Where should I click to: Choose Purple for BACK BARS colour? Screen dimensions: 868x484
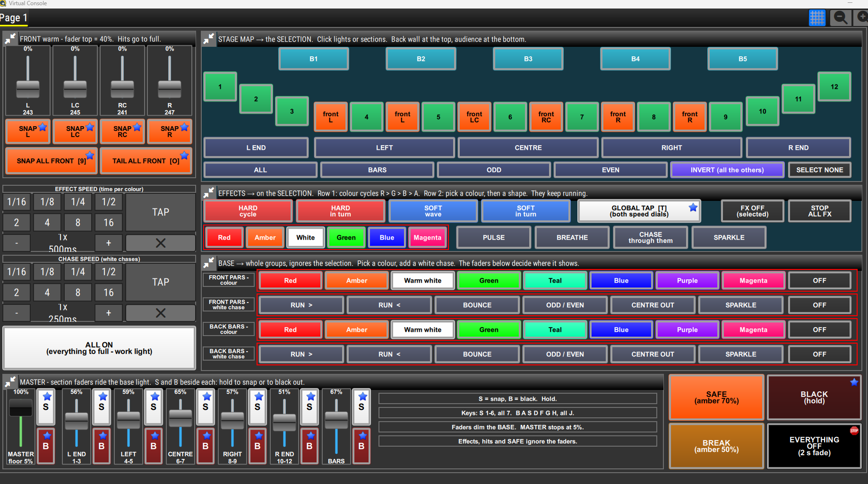tap(687, 329)
